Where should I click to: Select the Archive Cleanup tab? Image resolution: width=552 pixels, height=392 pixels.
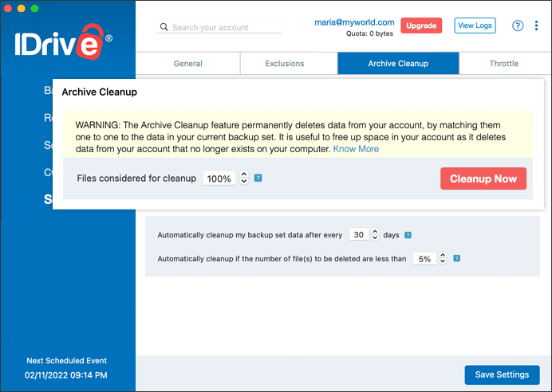click(398, 64)
